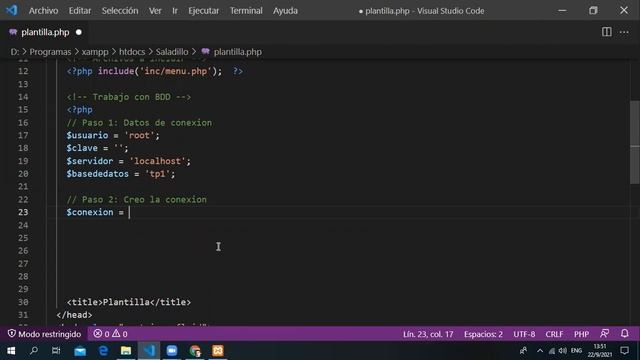Split the editor to the right

[x=607, y=32]
